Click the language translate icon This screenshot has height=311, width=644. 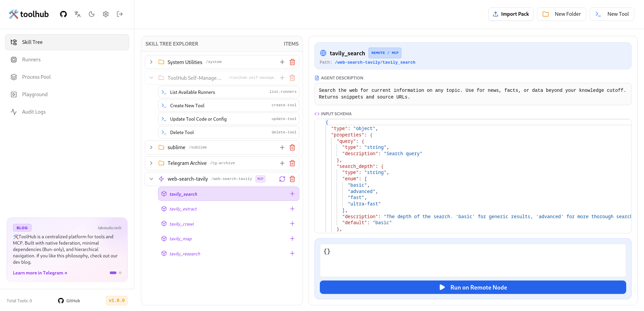pos(78,14)
